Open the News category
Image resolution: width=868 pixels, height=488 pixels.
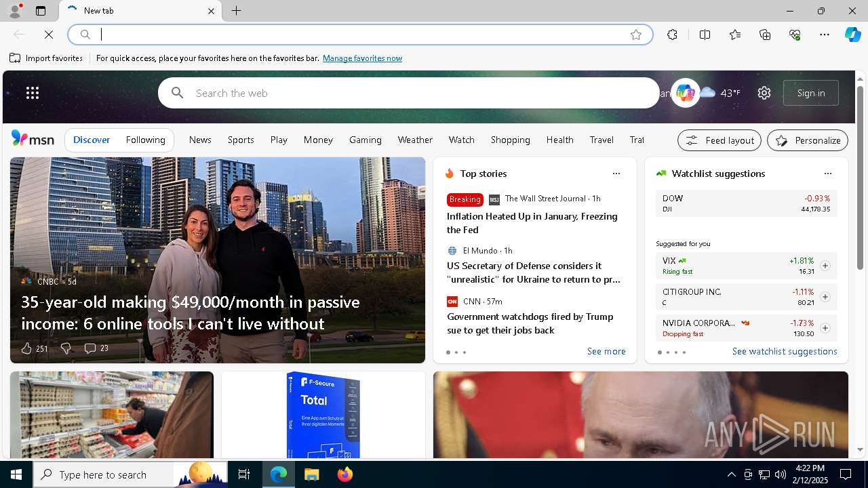[x=200, y=140]
